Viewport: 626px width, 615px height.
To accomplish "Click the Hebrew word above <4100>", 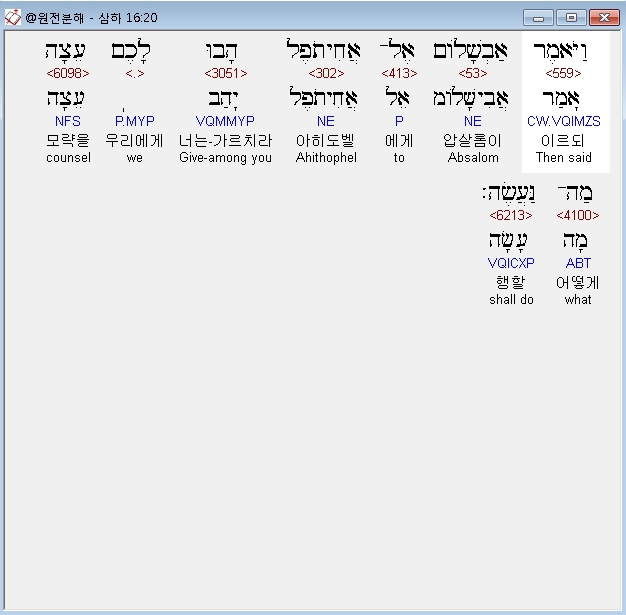I will (575, 193).
